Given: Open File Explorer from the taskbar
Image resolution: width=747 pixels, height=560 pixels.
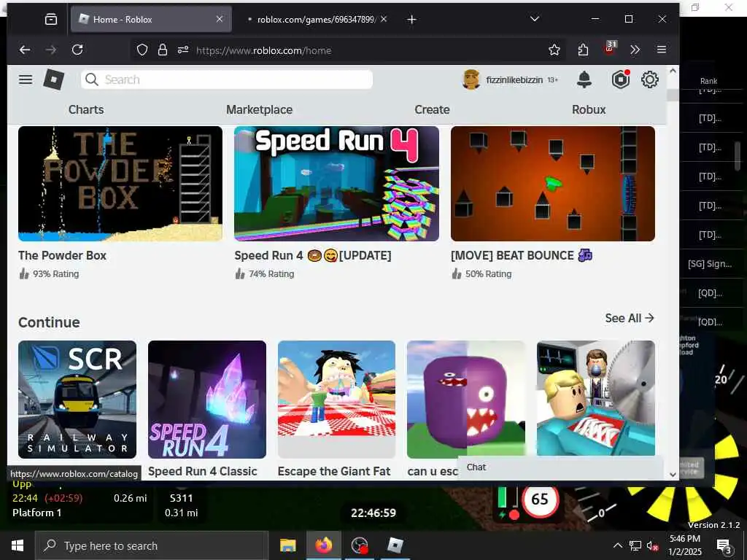Looking at the screenshot, I should pos(287,545).
